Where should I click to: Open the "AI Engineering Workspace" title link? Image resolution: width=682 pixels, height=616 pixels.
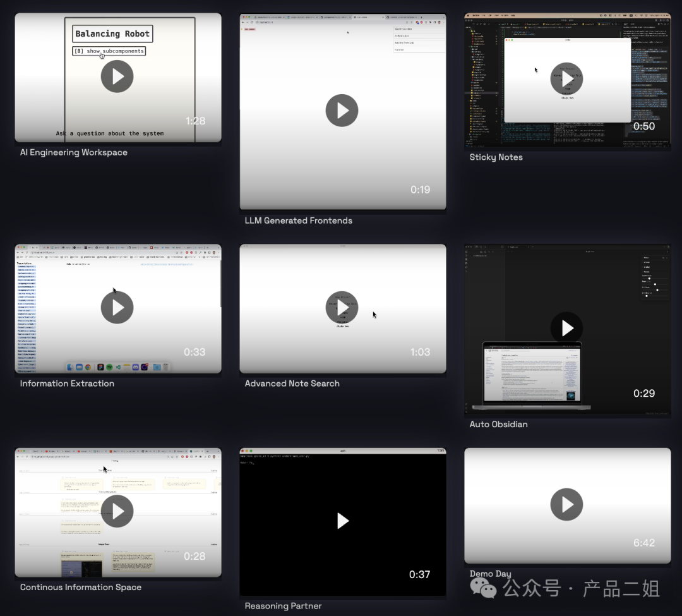73,152
